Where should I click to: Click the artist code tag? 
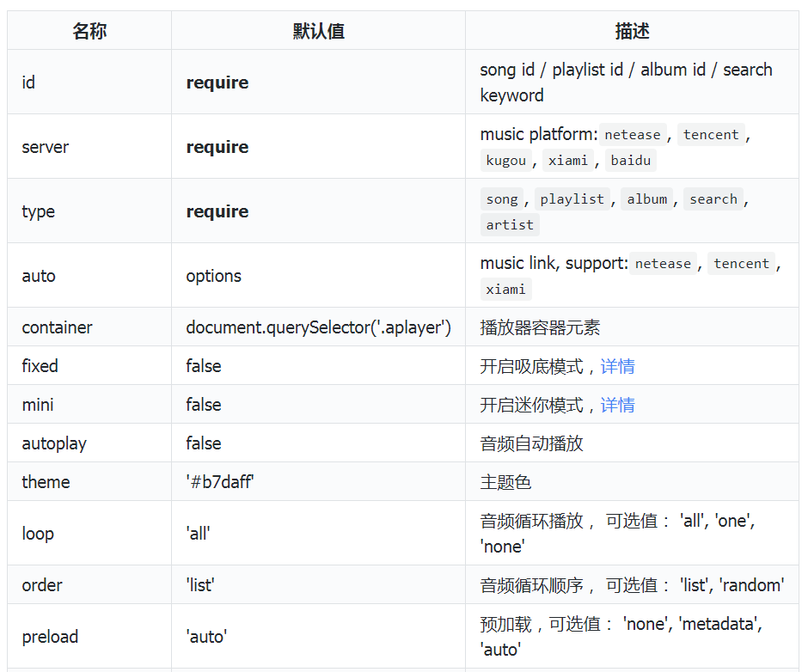point(510,225)
